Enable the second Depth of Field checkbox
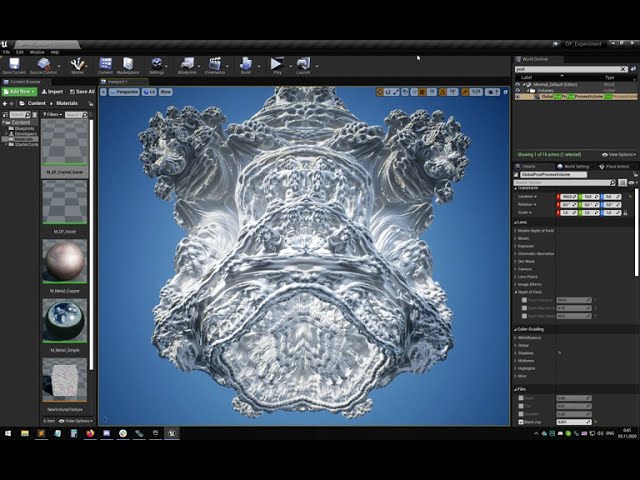The image size is (640, 480). [x=524, y=308]
